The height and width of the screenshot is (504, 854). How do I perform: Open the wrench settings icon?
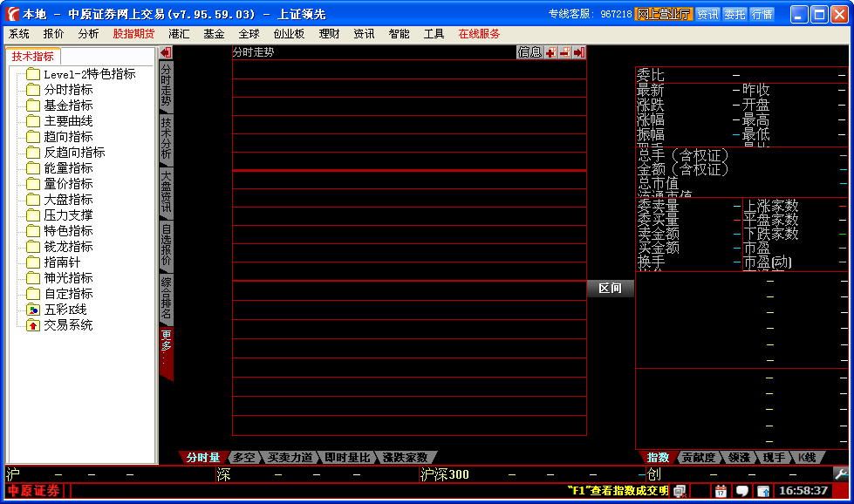(x=841, y=474)
